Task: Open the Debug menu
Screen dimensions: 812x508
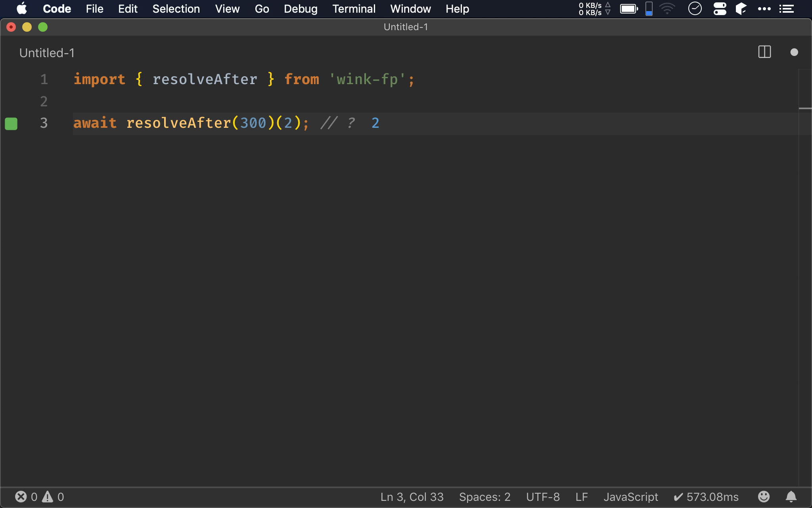Action: point(301,9)
